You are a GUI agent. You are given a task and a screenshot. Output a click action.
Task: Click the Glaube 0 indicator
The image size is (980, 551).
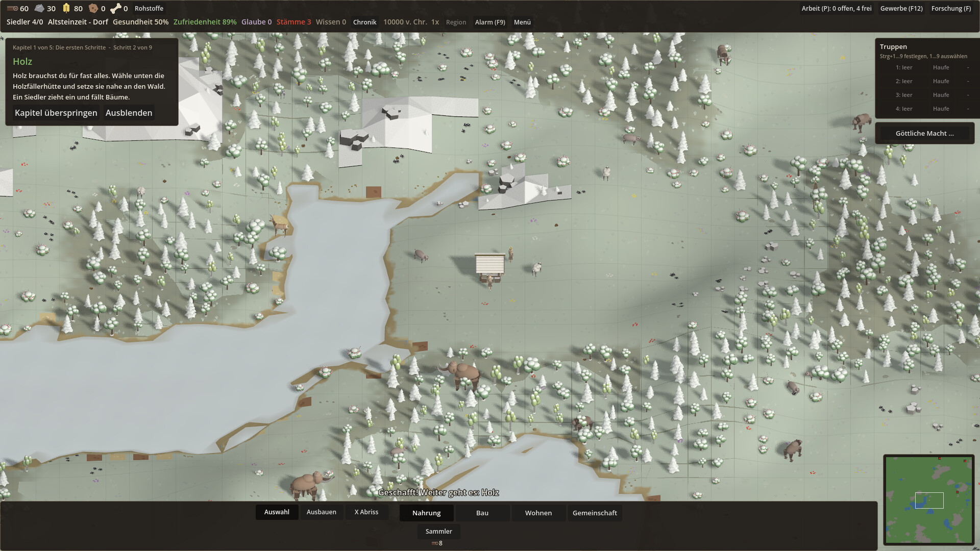pos(256,22)
